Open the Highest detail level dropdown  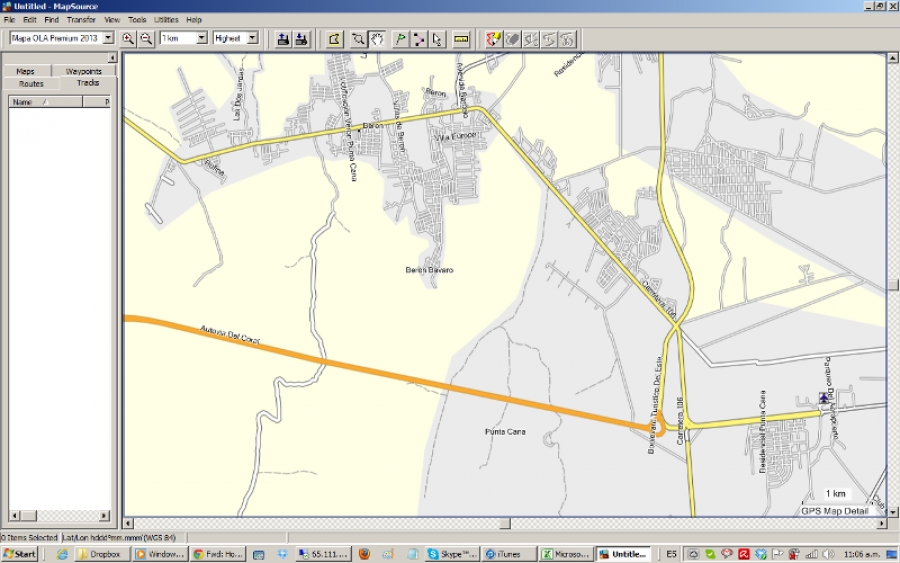coord(251,38)
